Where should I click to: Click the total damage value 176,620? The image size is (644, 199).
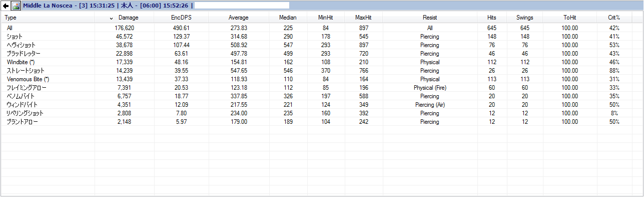tap(125, 28)
